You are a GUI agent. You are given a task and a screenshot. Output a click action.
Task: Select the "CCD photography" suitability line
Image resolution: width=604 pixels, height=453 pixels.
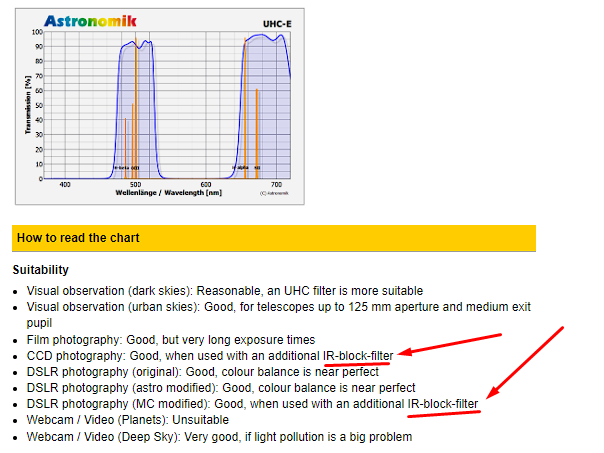[210, 356]
